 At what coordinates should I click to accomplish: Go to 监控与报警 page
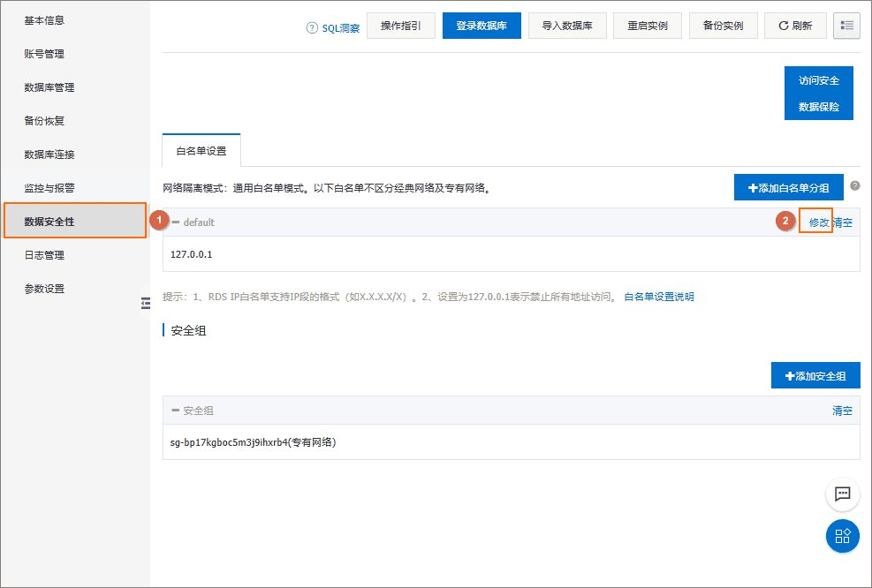pos(49,188)
